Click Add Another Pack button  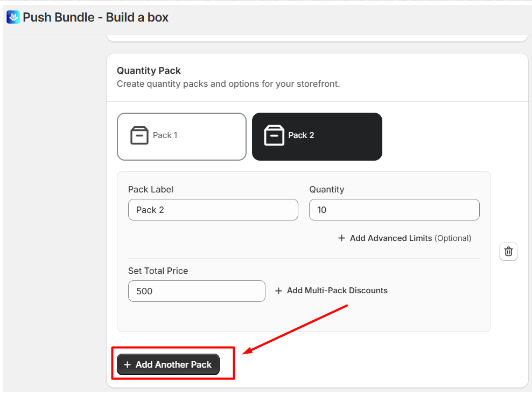click(x=169, y=364)
